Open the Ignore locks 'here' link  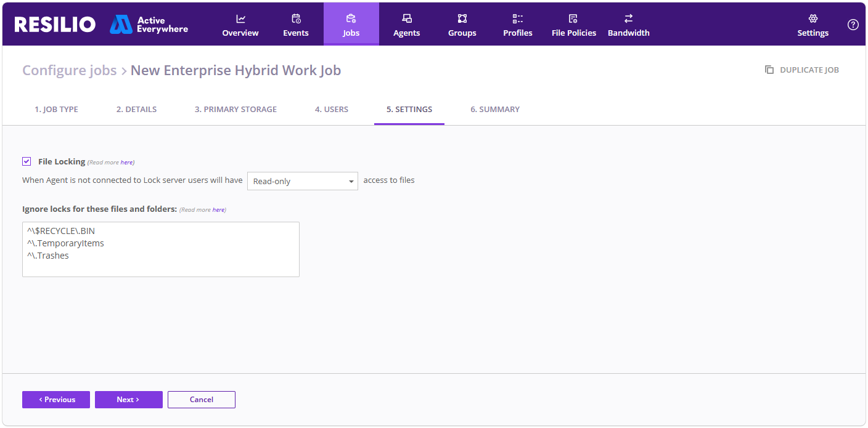tap(218, 210)
